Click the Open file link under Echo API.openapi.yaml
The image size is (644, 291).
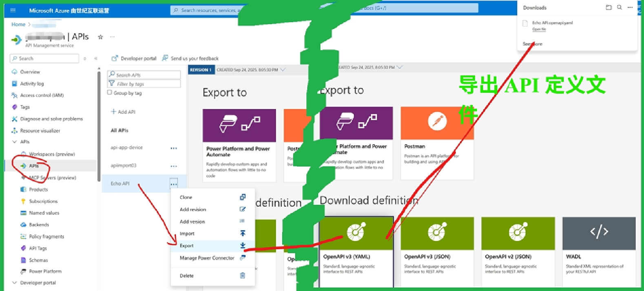click(539, 29)
